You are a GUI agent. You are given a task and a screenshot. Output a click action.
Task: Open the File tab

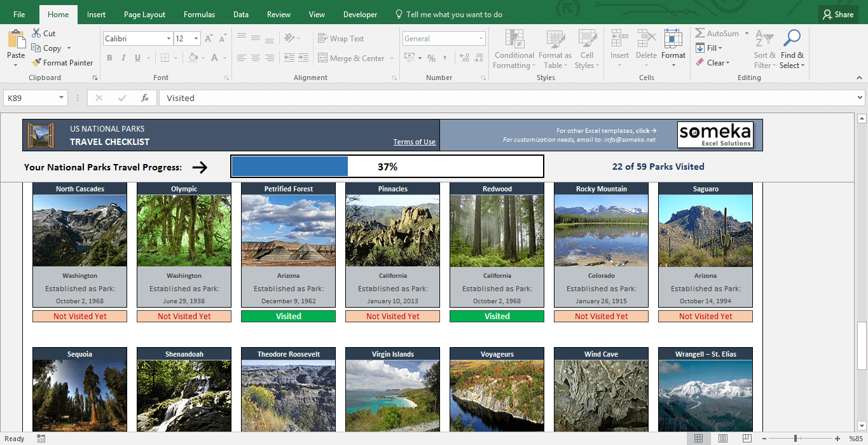[x=19, y=15]
